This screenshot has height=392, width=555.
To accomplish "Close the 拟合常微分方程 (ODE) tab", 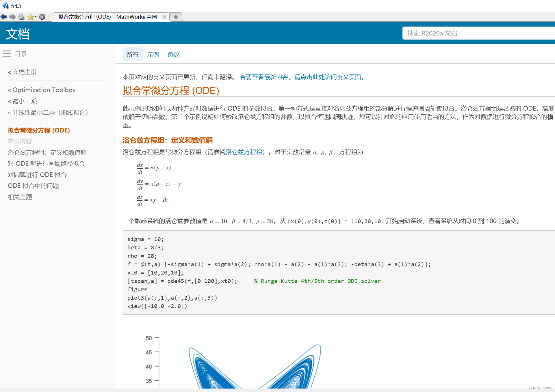I will [x=164, y=17].
